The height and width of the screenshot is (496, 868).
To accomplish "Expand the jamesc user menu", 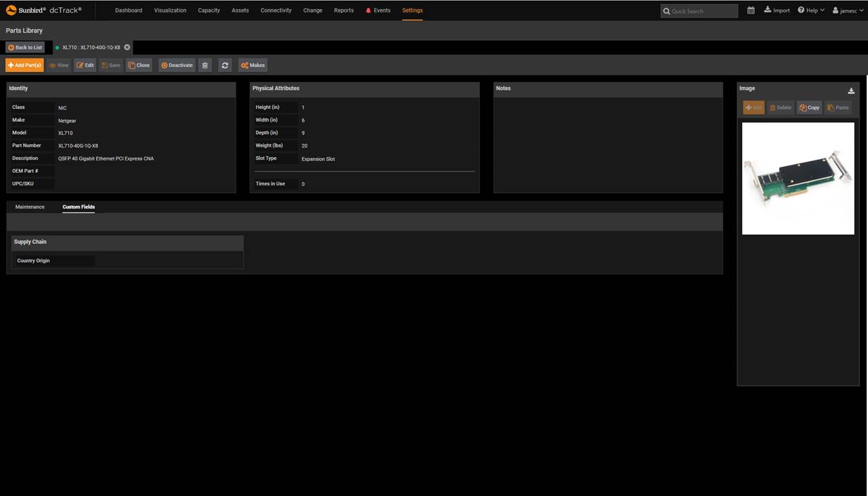I will [849, 10].
